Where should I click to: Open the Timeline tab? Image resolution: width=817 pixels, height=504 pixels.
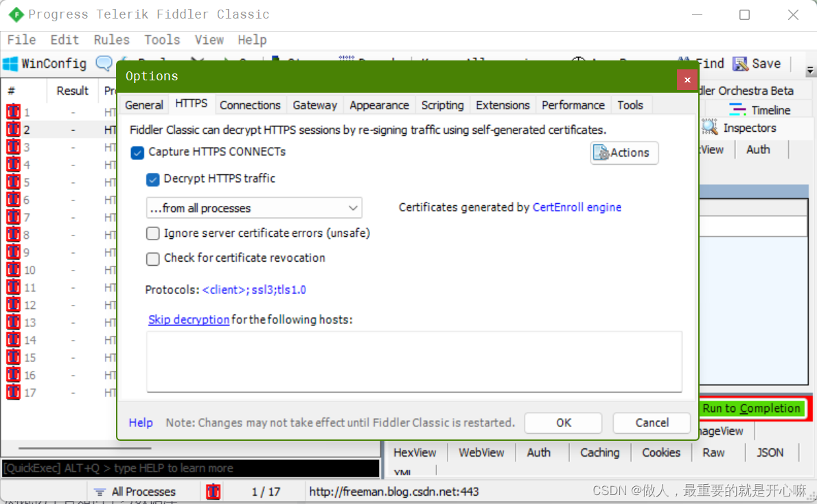click(x=760, y=110)
